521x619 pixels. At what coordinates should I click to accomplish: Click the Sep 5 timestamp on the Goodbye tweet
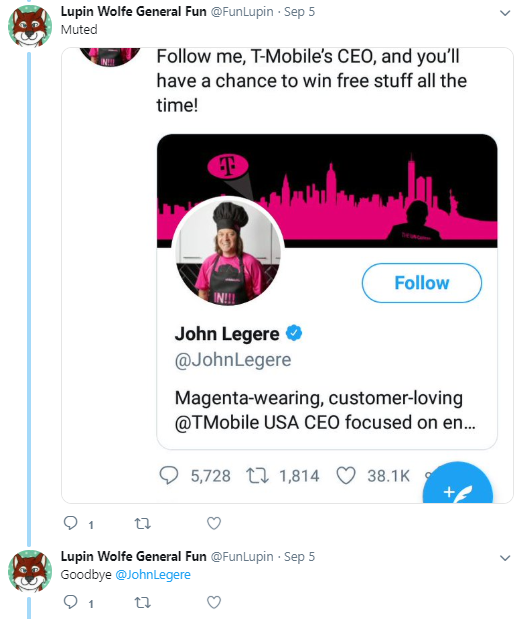pyautogui.click(x=300, y=557)
